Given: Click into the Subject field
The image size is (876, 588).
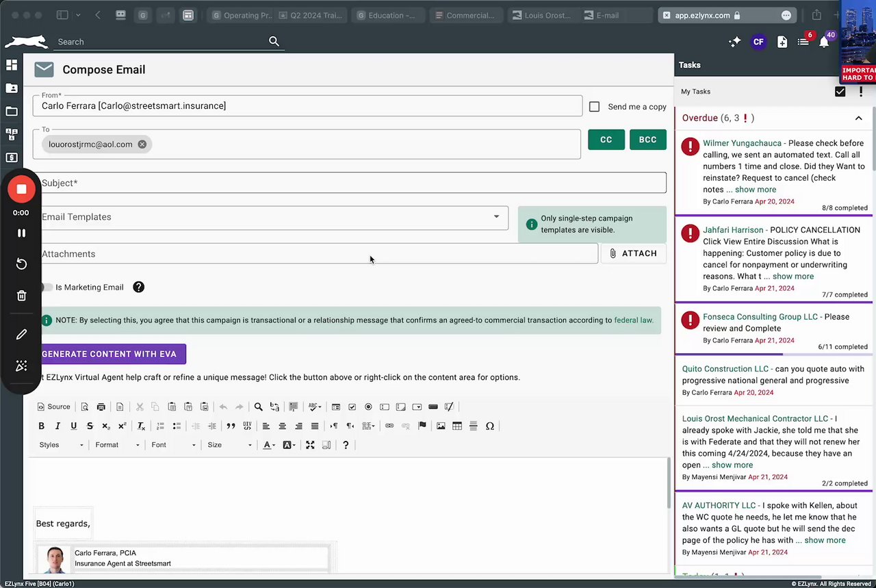Looking at the screenshot, I should 349,183.
